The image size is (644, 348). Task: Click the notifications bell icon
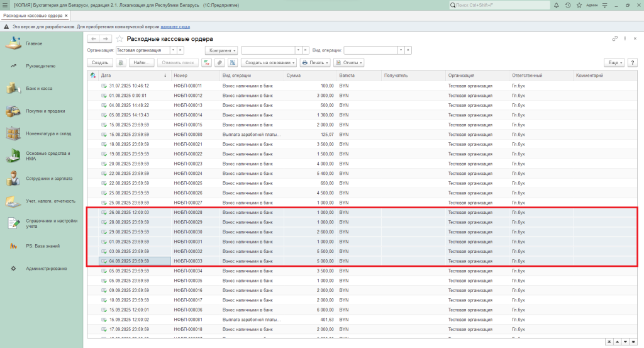(x=558, y=5)
